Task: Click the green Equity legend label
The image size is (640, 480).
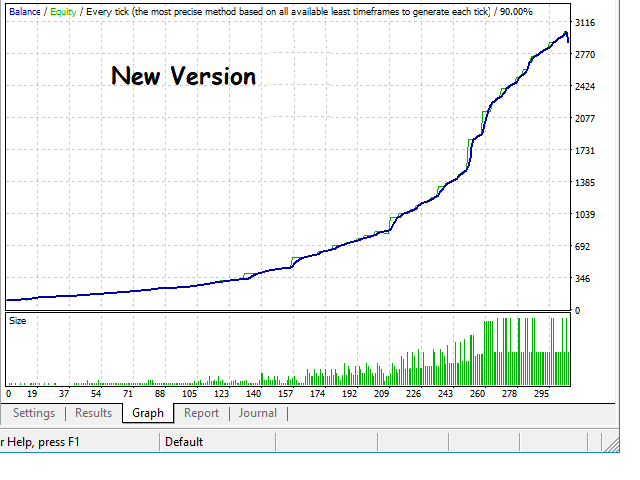Action: (x=63, y=12)
